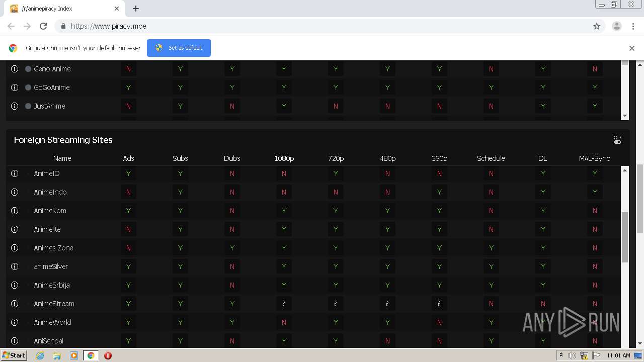Open info icon for Animelite
Viewport: 644px width, 362px height.
click(15, 229)
